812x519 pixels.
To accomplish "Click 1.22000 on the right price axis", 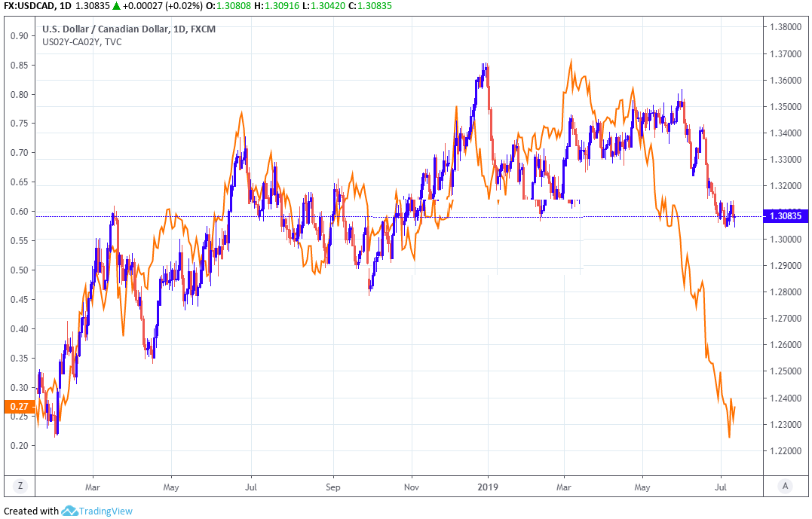I will (784, 451).
